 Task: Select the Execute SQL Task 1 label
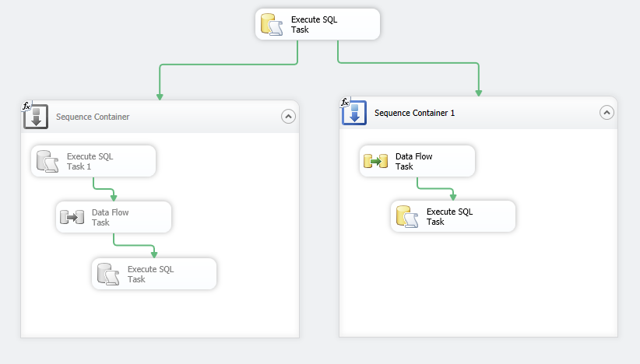[90, 161]
